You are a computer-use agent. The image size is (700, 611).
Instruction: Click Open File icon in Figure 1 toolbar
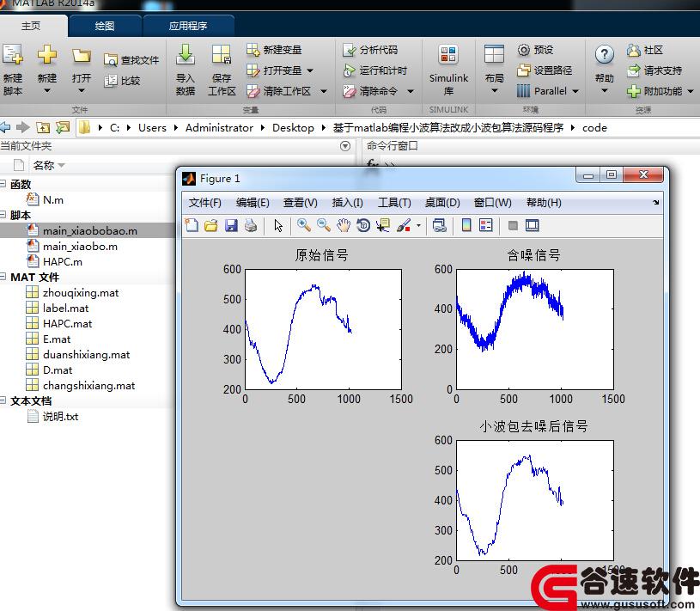tap(211, 225)
